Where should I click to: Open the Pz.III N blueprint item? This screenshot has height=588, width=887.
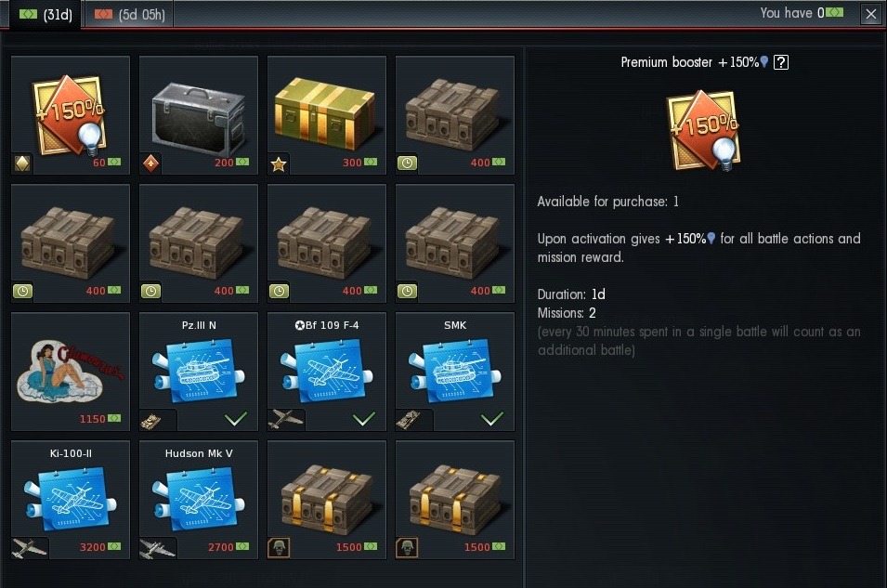(199, 372)
